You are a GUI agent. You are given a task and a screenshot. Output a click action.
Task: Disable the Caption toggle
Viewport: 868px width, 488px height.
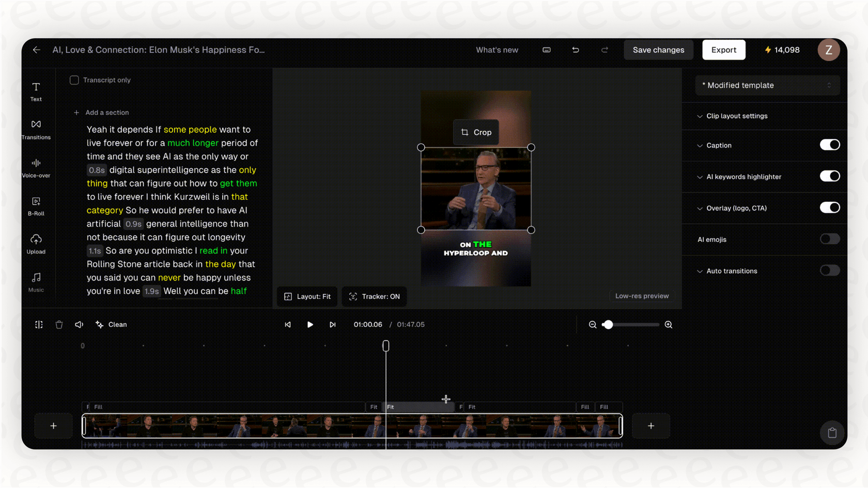click(x=830, y=145)
